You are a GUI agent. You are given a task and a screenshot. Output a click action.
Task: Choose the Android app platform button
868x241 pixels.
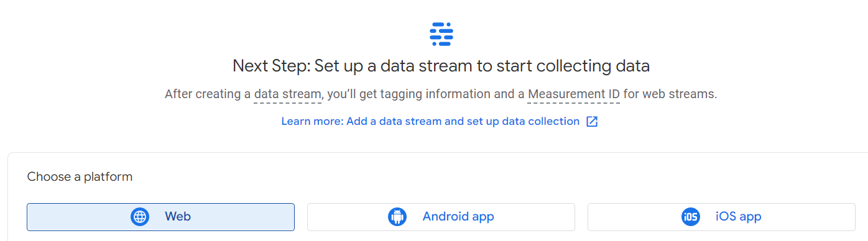[441, 217]
